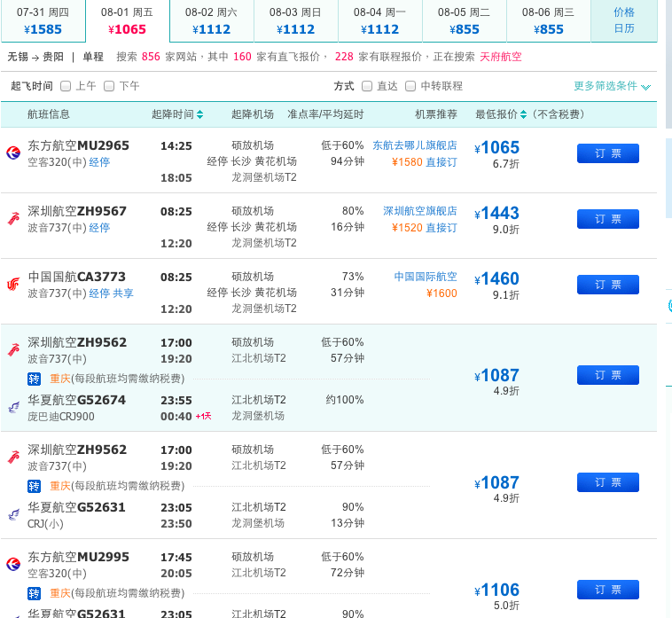Expand 更多筛选条件 filter options
Screen dimensions: 672x618
coord(612,86)
